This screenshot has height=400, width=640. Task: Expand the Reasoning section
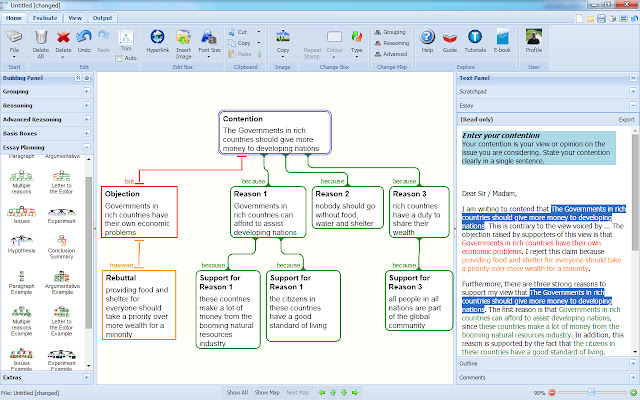click(x=87, y=105)
